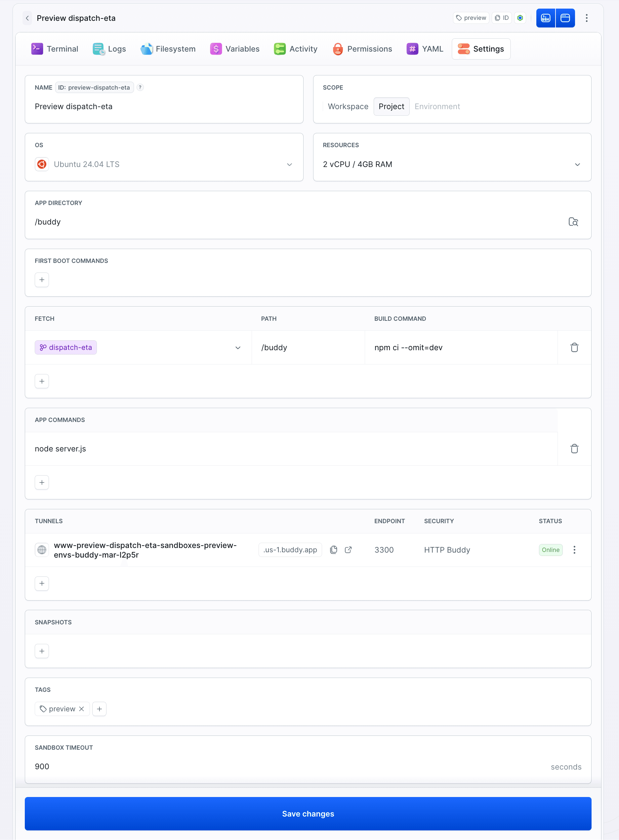This screenshot has width=619, height=840.
Task: Click the help question mark beside ID
Action: coord(140,87)
